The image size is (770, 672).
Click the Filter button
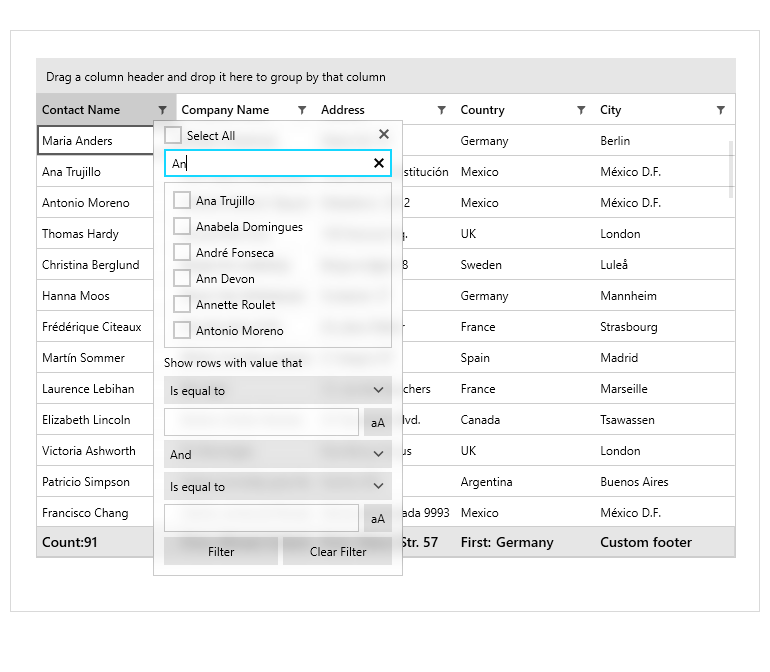click(221, 552)
